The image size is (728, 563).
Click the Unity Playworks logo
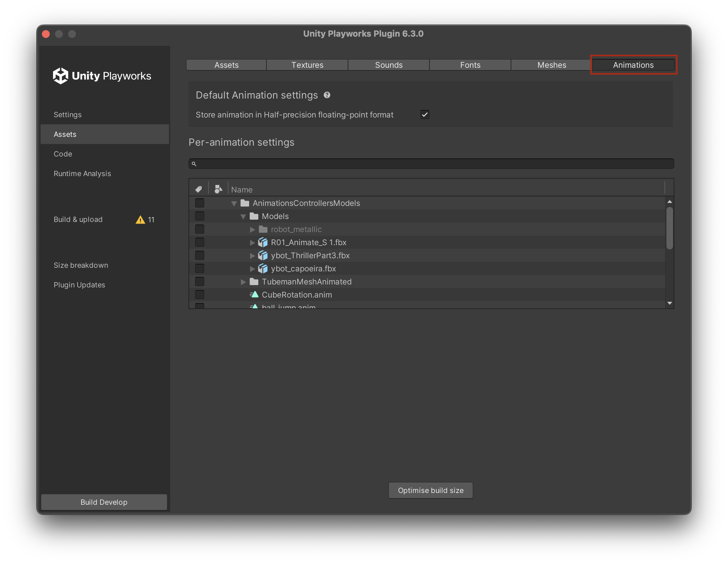pyautogui.click(x=102, y=76)
